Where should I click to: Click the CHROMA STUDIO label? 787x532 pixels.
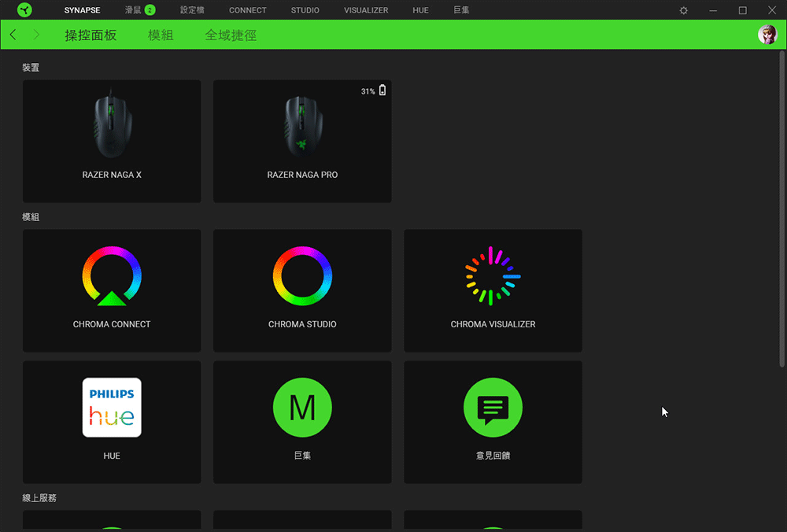[x=303, y=324]
